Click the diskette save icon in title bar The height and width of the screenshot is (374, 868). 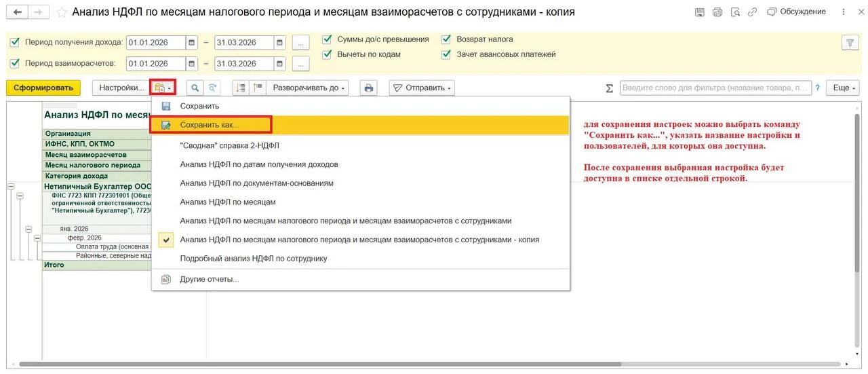[701, 12]
